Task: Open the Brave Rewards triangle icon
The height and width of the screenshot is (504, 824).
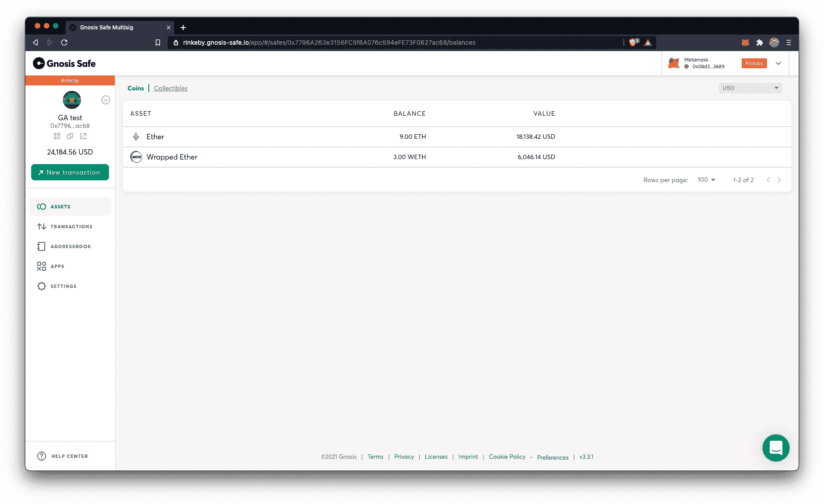Action: point(648,42)
